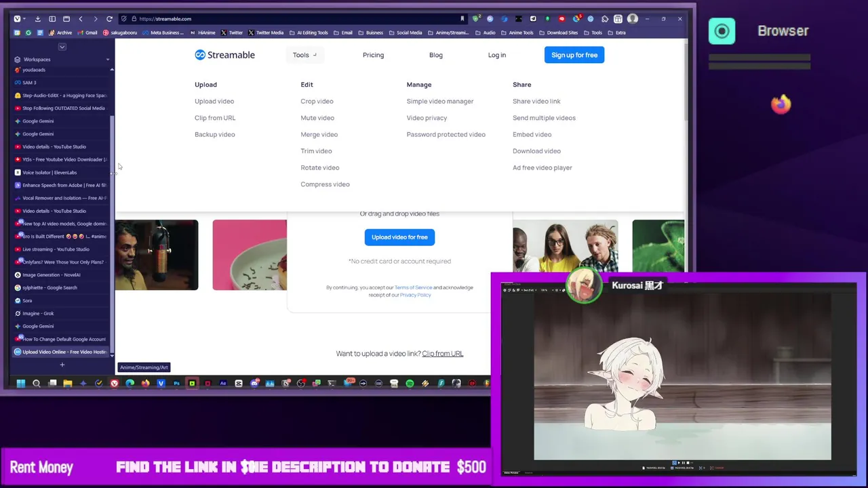This screenshot has width=868, height=488.
Task: Open the Clip from URL underlined link
Action: pyautogui.click(x=443, y=354)
